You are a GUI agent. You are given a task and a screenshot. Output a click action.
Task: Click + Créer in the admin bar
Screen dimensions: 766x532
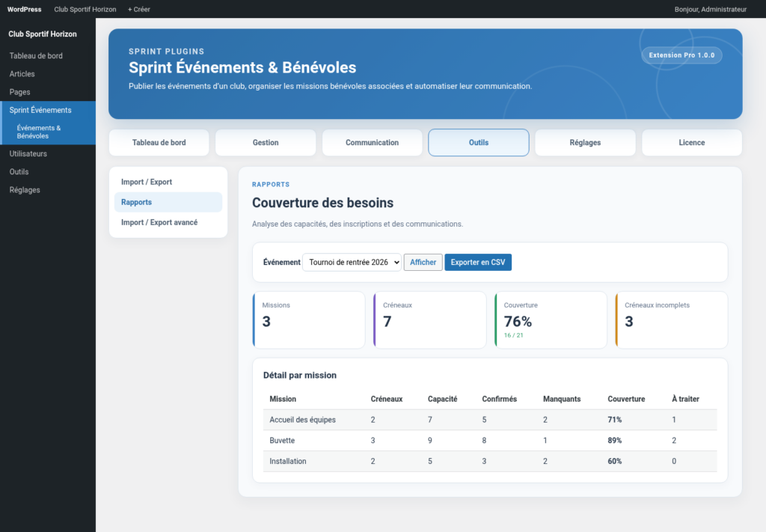coord(138,9)
